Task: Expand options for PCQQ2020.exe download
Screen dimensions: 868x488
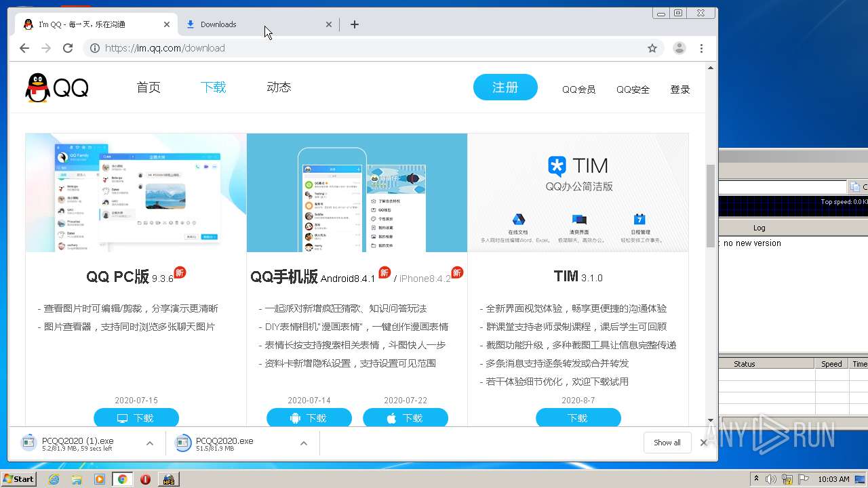Action: pyautogui.click(x=304, y=443)
